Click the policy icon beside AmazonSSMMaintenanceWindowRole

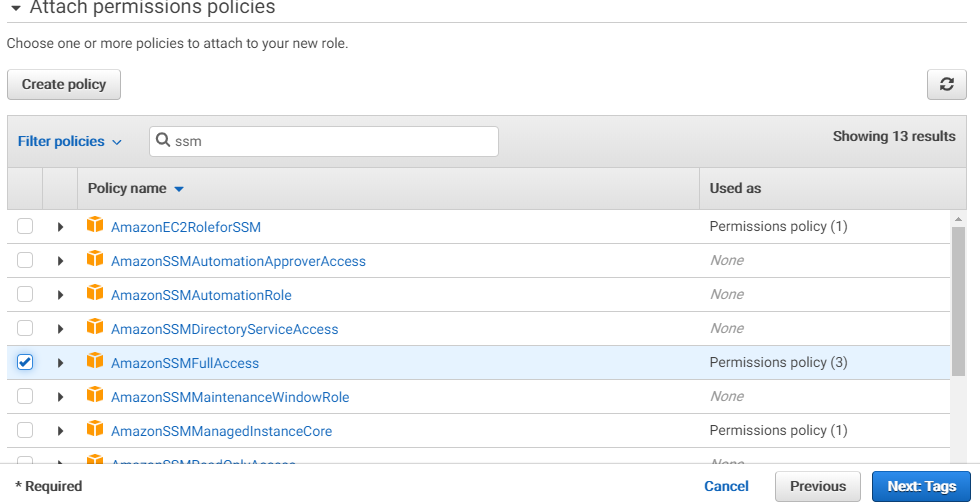95,395
